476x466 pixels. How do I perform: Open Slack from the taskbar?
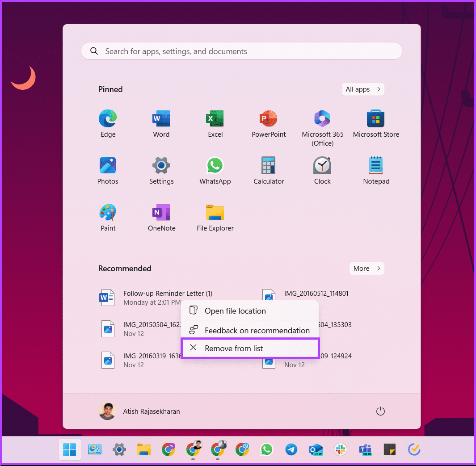(x=340, y=449)
